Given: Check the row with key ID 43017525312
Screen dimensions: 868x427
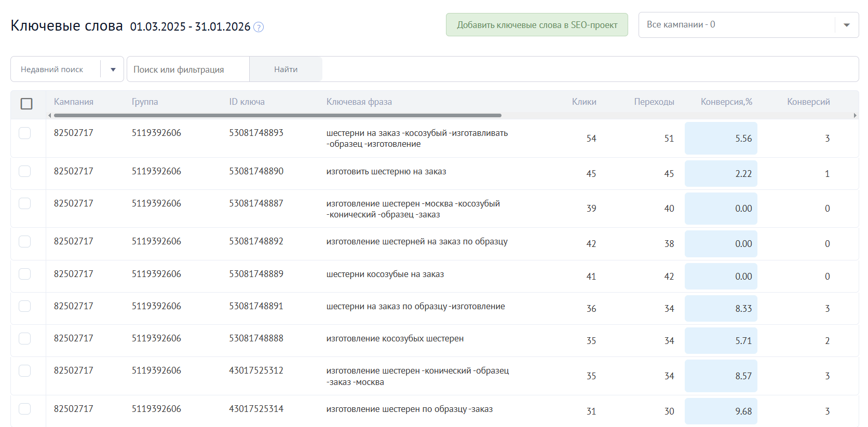Looking at the screenshot, I should coord(24,370).
